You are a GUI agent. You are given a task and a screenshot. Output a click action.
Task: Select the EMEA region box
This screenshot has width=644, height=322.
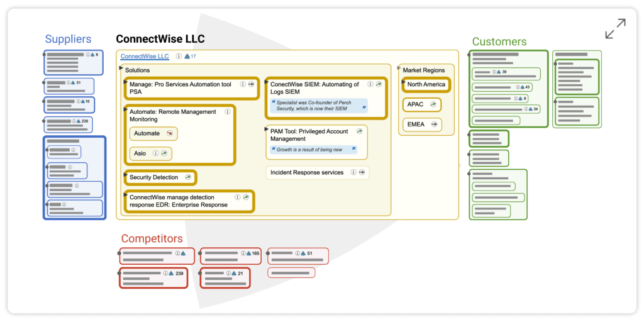[422, 125]
